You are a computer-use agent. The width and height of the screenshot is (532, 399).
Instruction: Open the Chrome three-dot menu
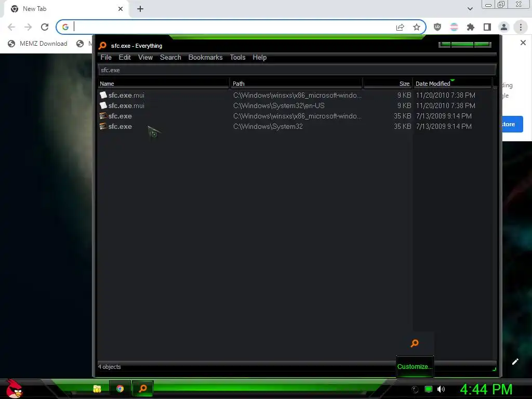[521, 27]
